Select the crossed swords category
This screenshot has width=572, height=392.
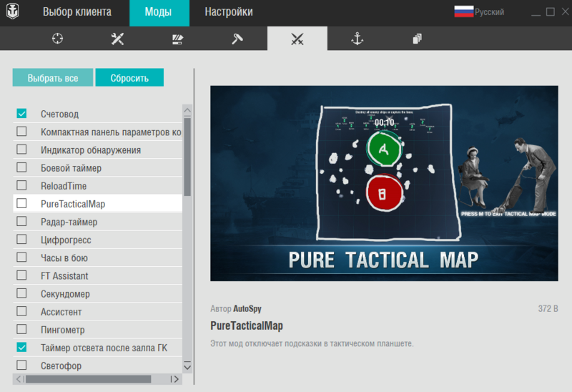point(297,39)
